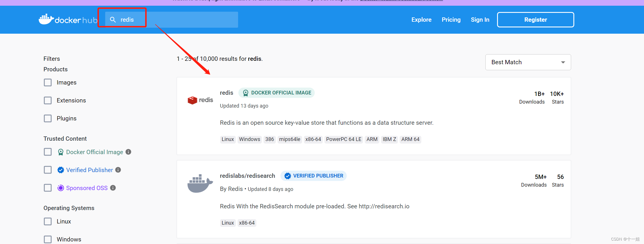Click the Docker Official Image filter label

[95, 152]
